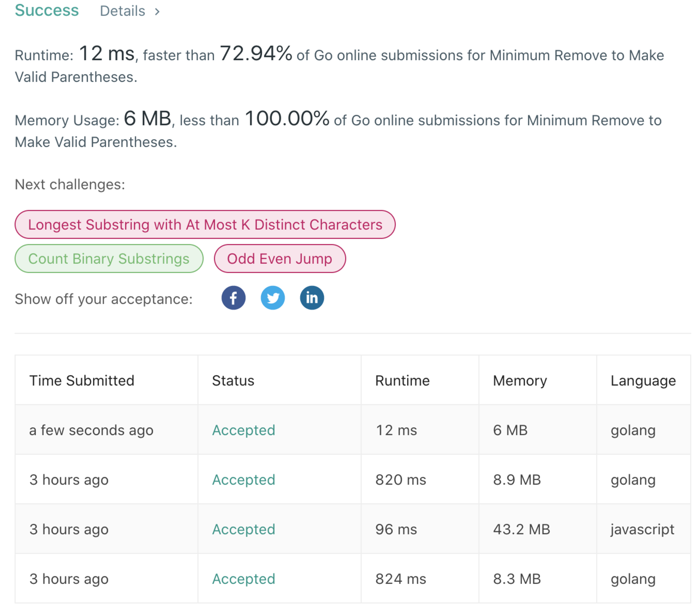Open Accepted submission with 824 ms runtime
Image resolution: width=700 pixels, height=606 pixels.
coord(244,579)
